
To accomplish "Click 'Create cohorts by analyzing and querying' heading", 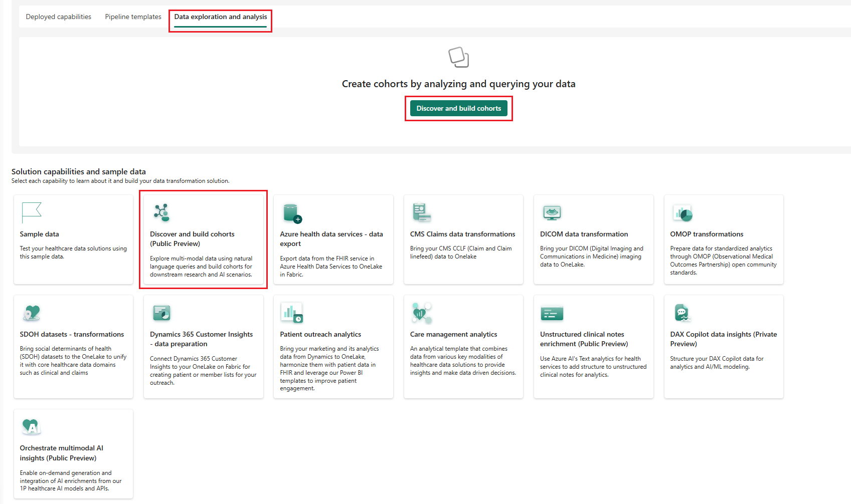I will pyautogui.click(x=458, y=84).
